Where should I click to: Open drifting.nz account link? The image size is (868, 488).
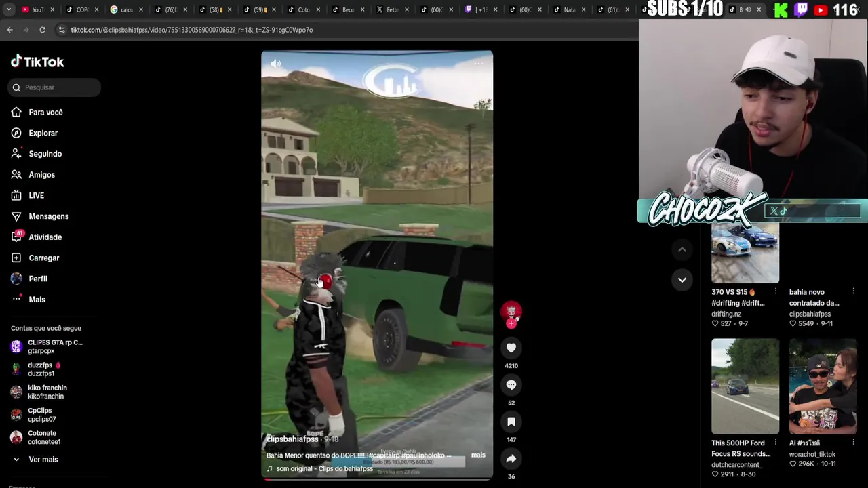point(726,314)
